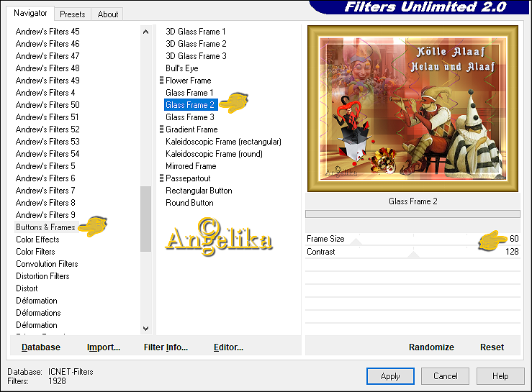Open the About tab
The image size is (532, 392).
tap(107, 14)
